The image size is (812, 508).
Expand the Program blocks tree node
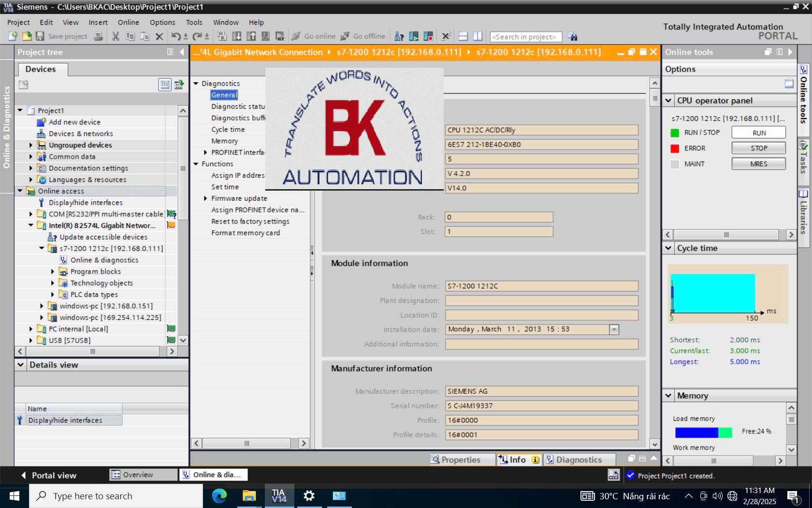[53, 271]
